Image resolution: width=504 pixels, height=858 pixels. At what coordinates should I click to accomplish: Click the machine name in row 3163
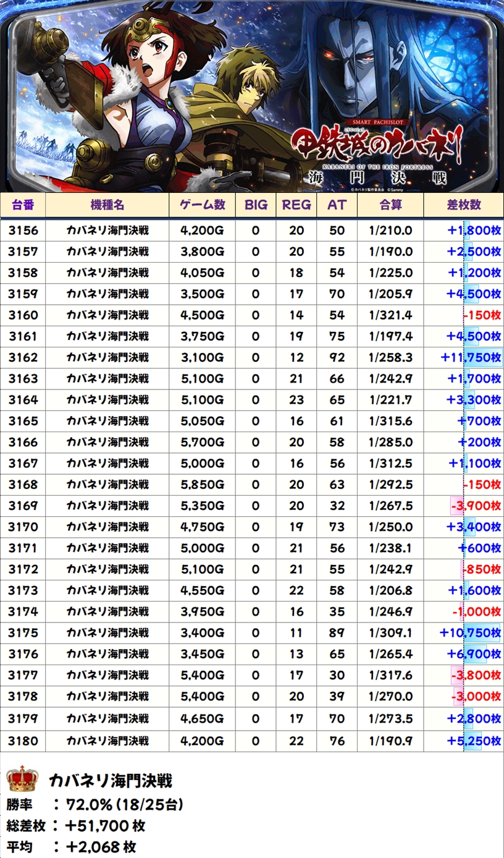tap(107, 379)
